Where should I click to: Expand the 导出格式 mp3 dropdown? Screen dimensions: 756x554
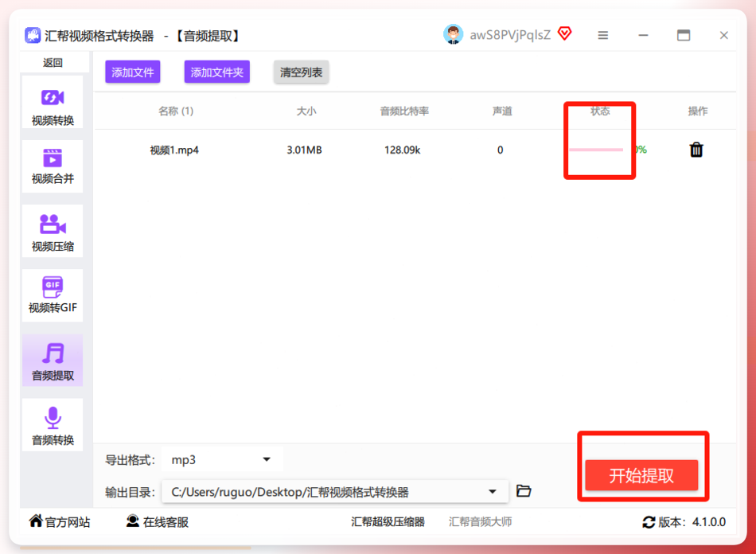[222, 460]
